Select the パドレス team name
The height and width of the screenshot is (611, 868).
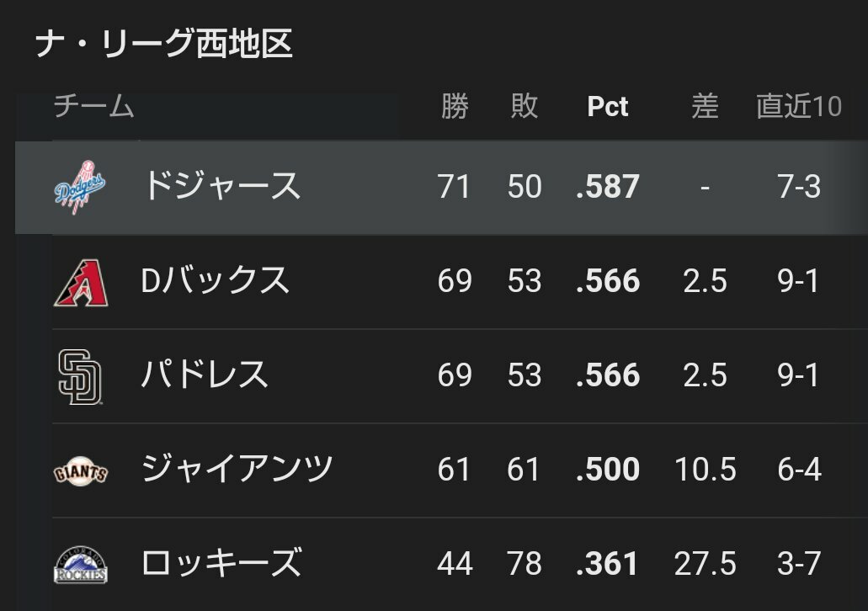(205, 375)
